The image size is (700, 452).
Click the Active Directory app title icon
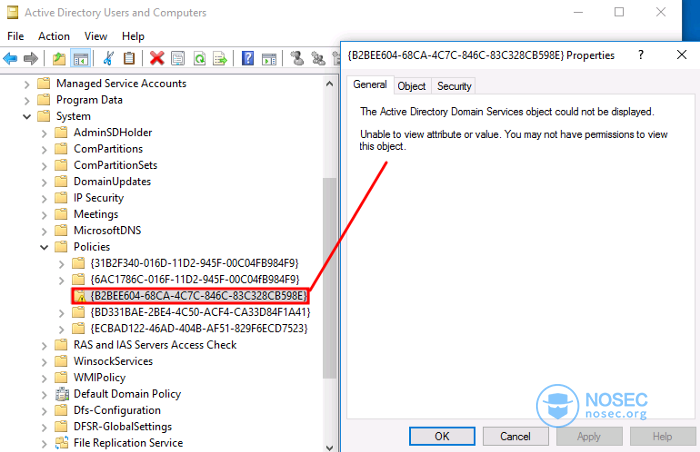point(12,13)
